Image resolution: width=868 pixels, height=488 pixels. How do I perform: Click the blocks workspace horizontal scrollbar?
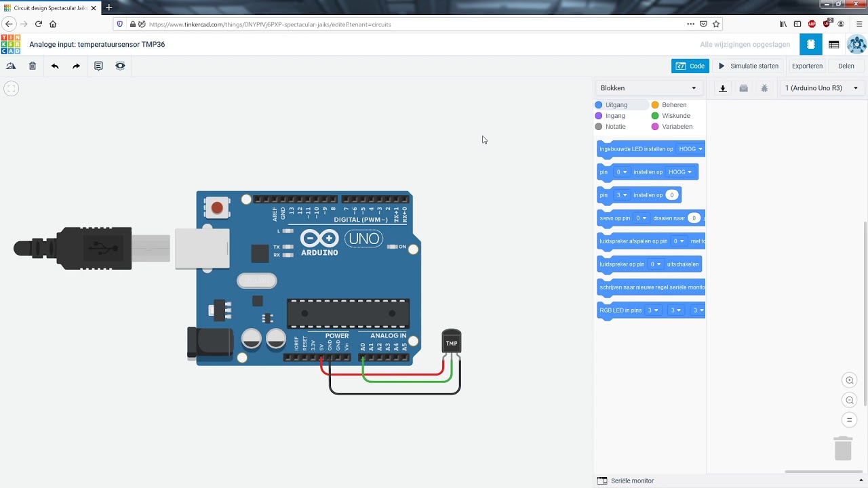pos(824,472)
